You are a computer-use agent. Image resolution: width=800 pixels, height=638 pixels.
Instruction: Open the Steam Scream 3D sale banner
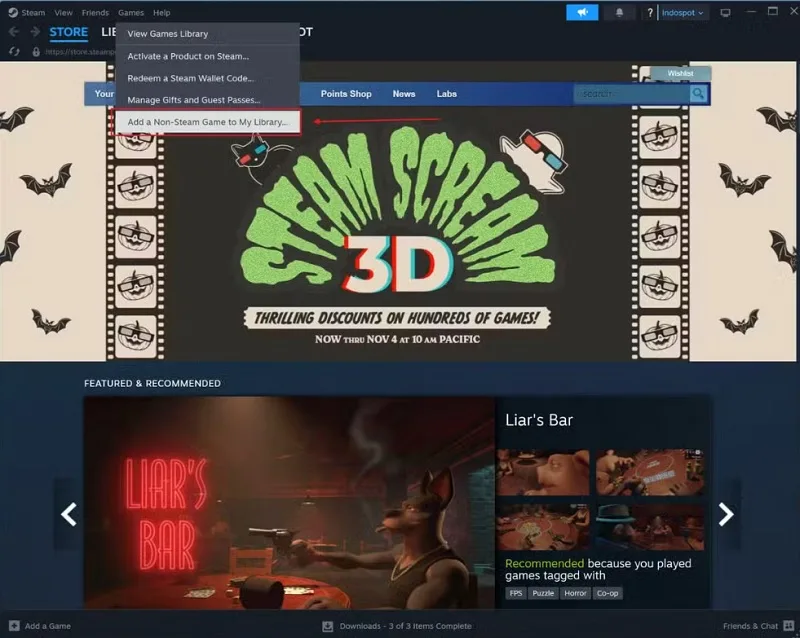tap(397, 212)
